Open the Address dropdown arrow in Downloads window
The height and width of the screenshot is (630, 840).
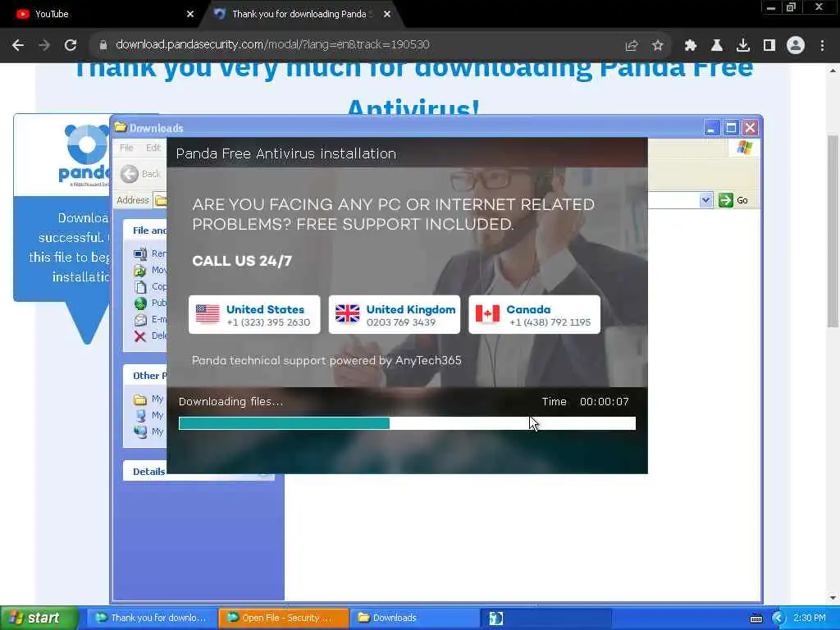(705, 200)
